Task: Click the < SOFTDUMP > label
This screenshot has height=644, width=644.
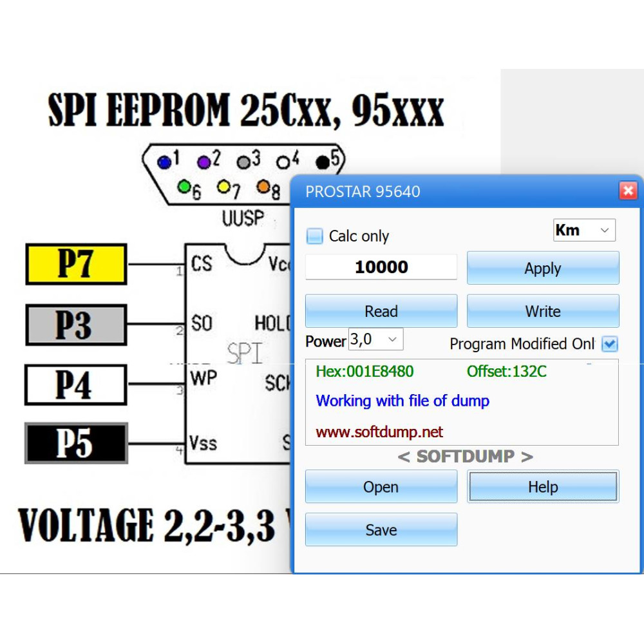Action: coord(466,457)
